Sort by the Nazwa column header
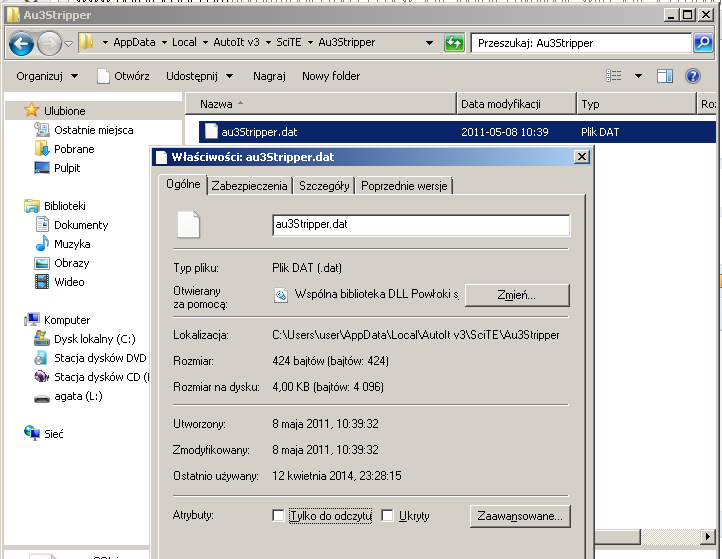This screenshot has height=559, width=722. point(320,104)
